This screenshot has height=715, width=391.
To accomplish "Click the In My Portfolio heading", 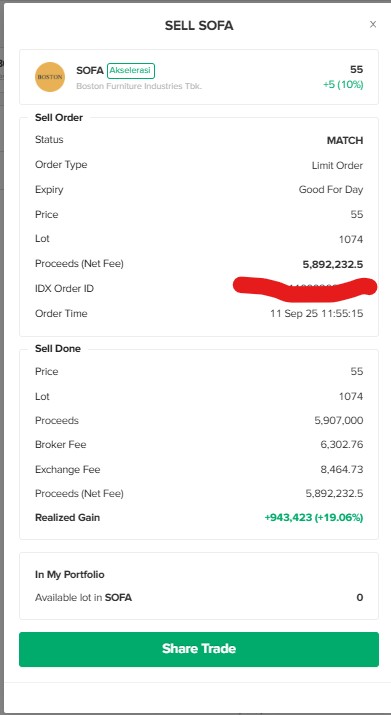I will (69, 575).
